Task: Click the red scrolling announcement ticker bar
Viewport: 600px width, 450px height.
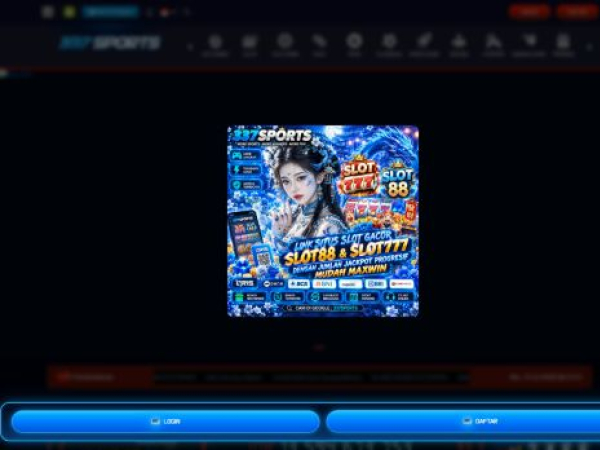Action: pyautogui.click(x=320, y=377)
